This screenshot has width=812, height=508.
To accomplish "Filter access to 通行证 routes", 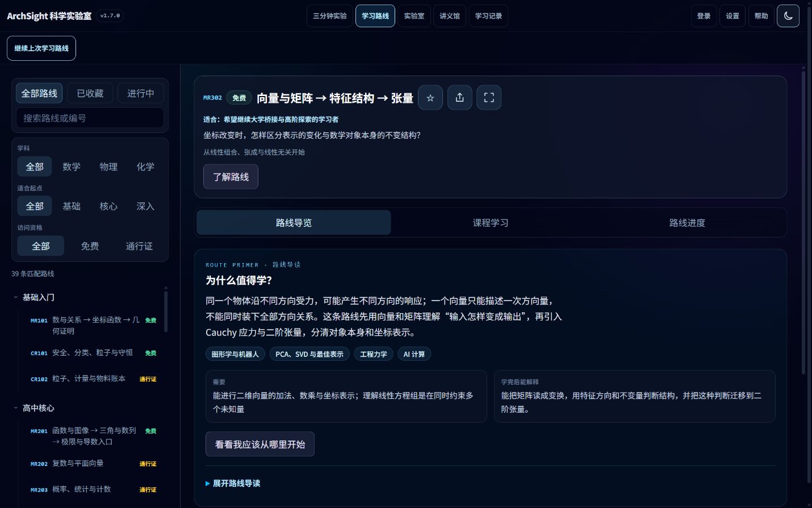I will tap(139, 246).
